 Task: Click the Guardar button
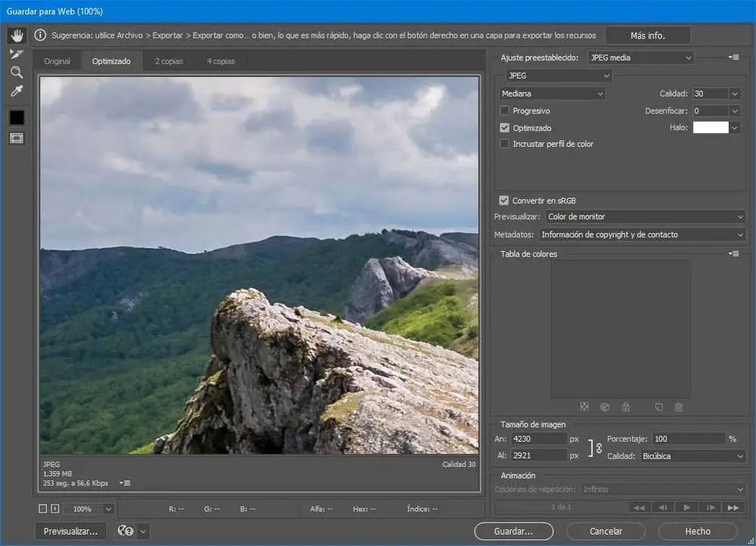pos(513,532)
